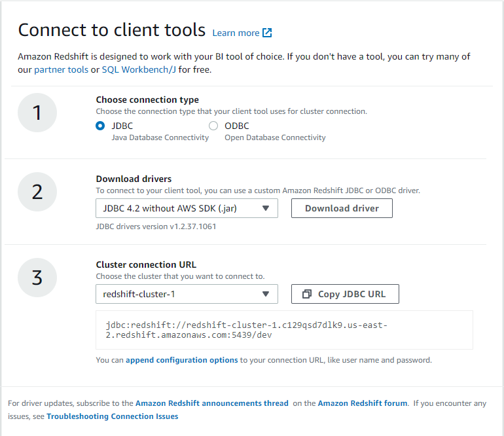This screenshot has width=504, height=436.
Task: Open the SQL Workbench/J link
Action: click(x=139, y=69)
